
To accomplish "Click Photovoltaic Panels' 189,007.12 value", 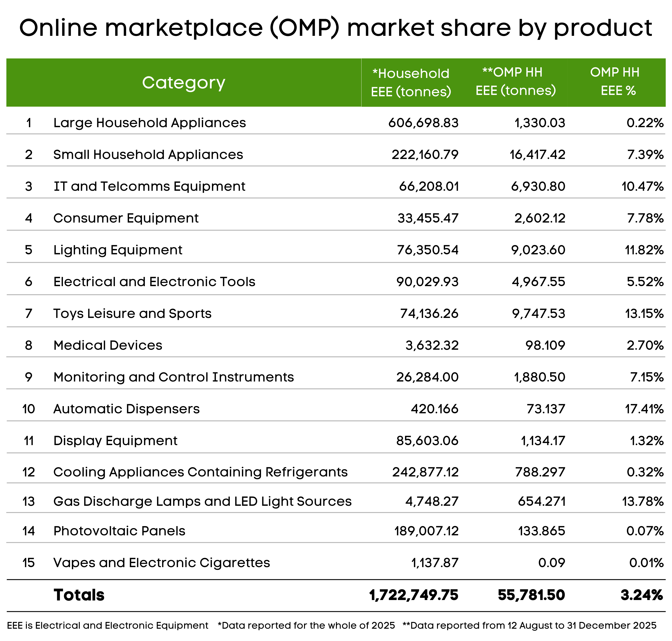I will (x=426, y=531).
